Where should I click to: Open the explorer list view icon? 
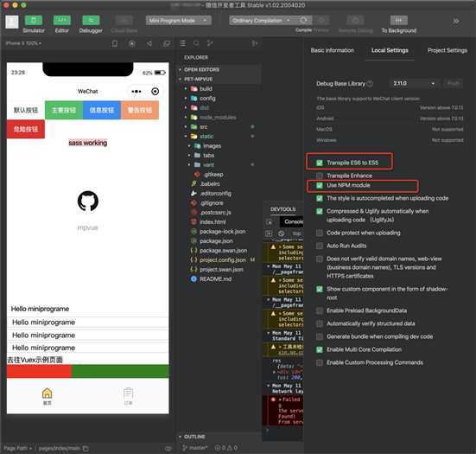[183, 43]
